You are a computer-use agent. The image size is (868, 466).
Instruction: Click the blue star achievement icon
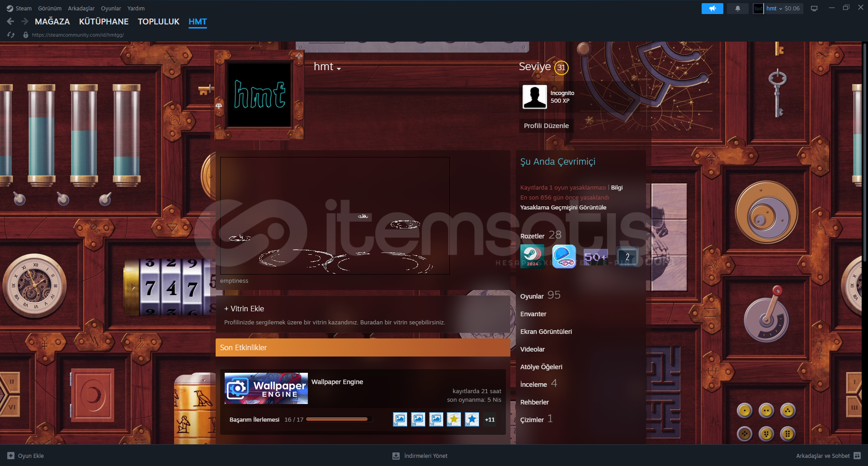point(472,419)
